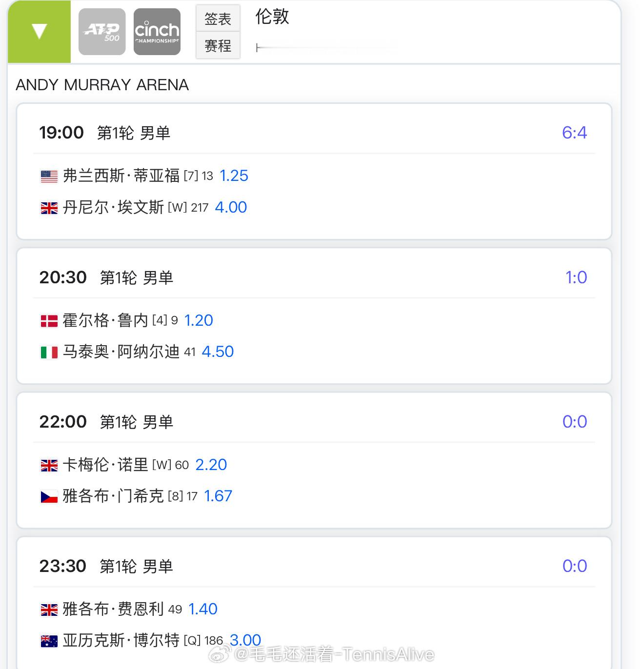Select the USA flag beside 弗兰西斯·蒂亚福
The width and height of the screenshot is (644, 669).
pyautogui.click(x=49, y=177)
